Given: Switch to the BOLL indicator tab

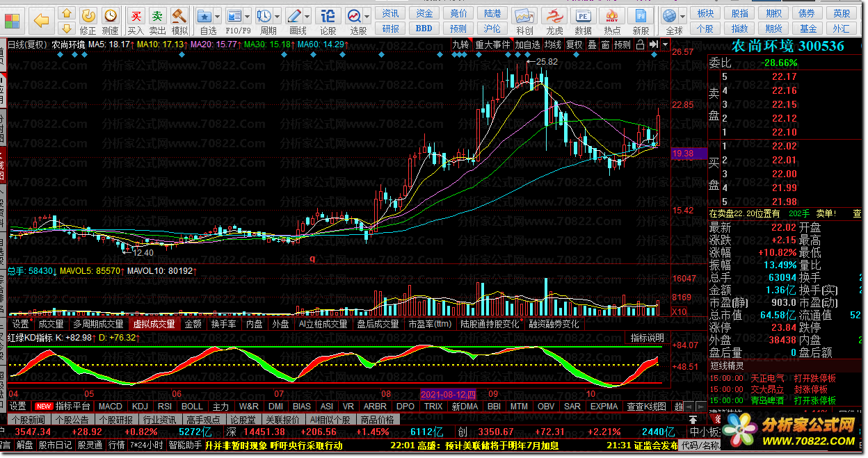Looking at the screenshot, I should pos(192,406).
